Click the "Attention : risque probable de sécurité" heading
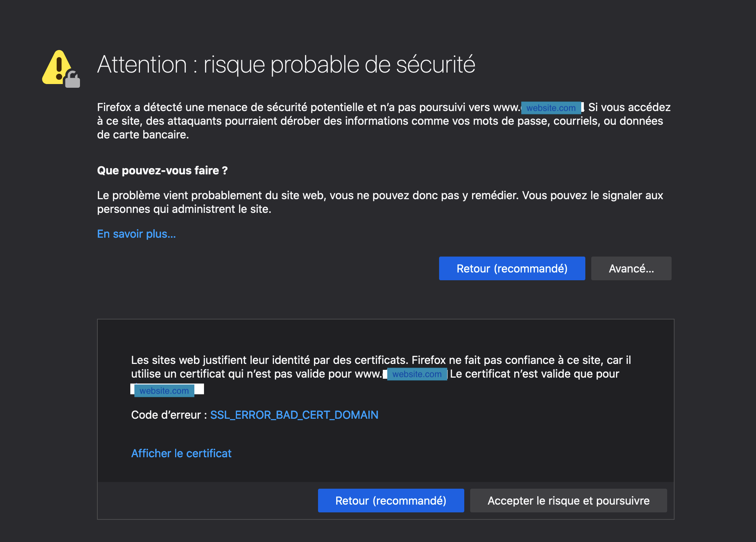The height and width of the screenshot is (542, 756). coord(286,65)
